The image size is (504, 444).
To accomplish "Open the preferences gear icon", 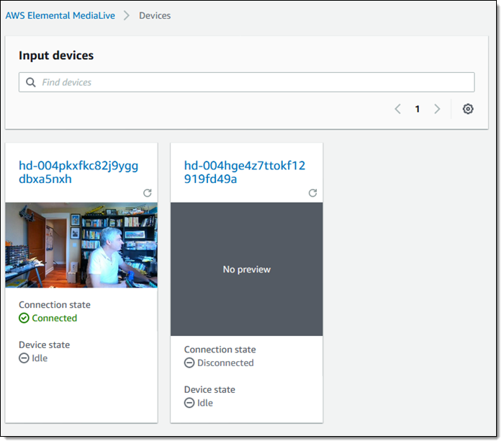I will coord(468,109).
